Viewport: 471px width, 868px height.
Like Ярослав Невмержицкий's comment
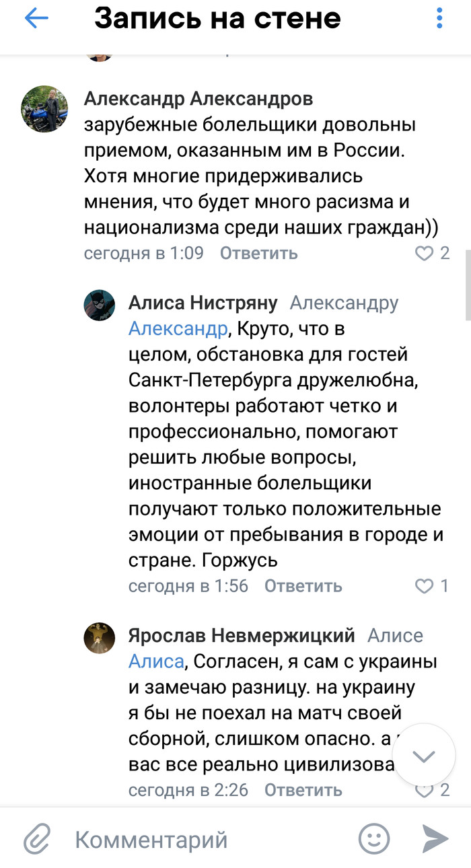(425, 789)
